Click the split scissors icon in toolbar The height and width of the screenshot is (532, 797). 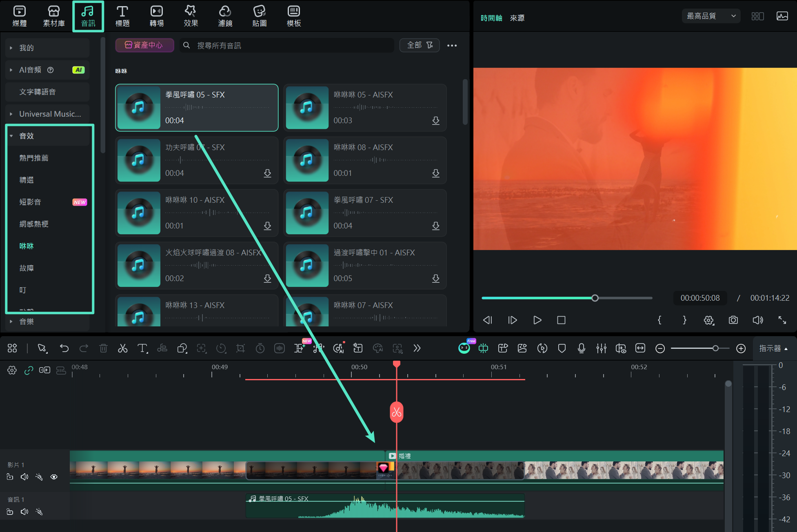122,348
